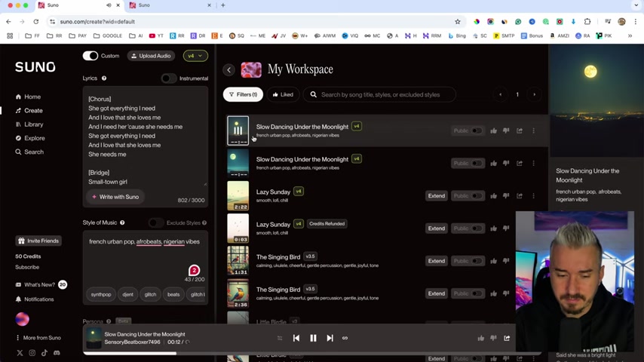The height and width of the screenshot is (362, 644).
Task: Like first Slow Dancing Under the Moonlight
Action: tap(493, 130)
